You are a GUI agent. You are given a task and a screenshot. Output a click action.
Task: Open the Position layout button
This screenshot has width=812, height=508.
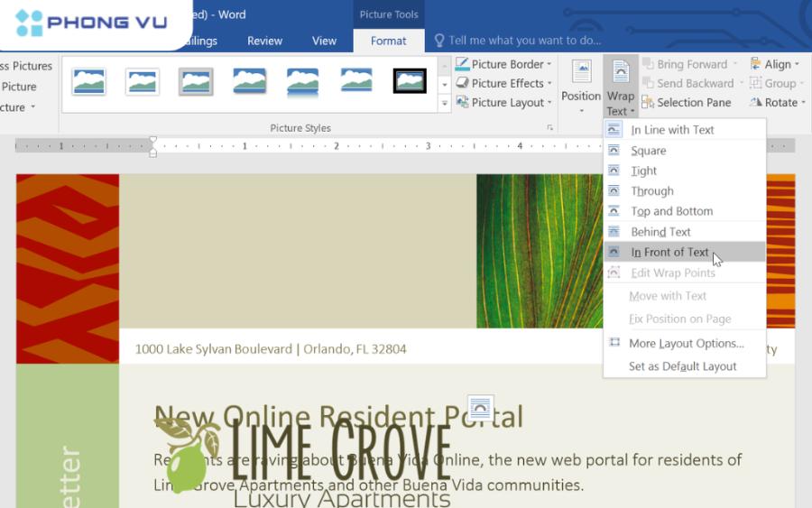580,86
